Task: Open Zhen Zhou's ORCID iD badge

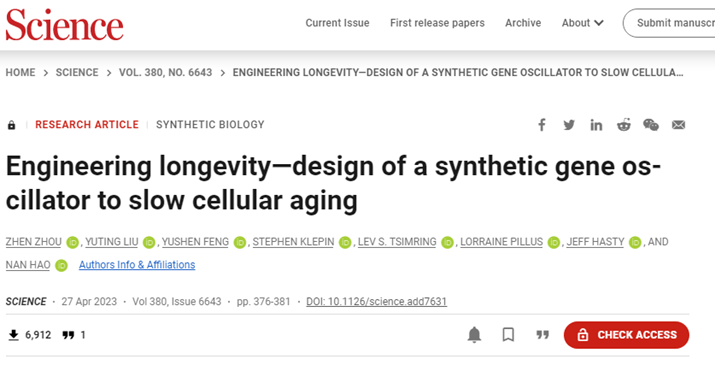Action: 73,242
